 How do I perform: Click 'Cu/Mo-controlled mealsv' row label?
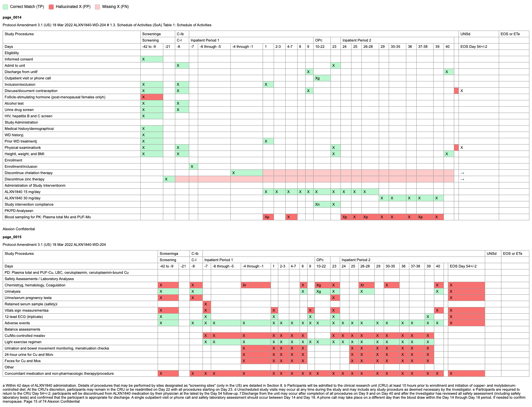[x=25, y=336]
